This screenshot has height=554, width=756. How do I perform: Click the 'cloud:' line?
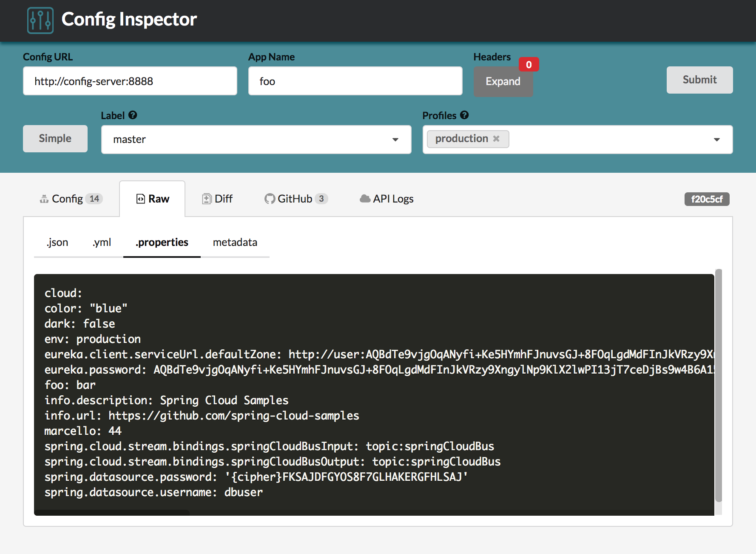click(63, 293)
